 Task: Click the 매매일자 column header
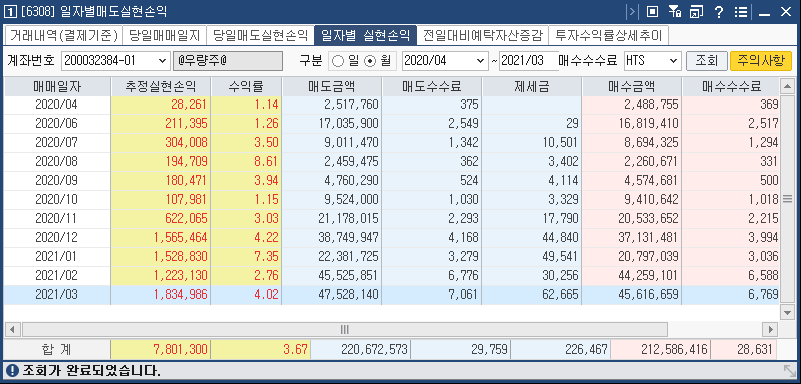pyautogui.click(x=58, y=87)
